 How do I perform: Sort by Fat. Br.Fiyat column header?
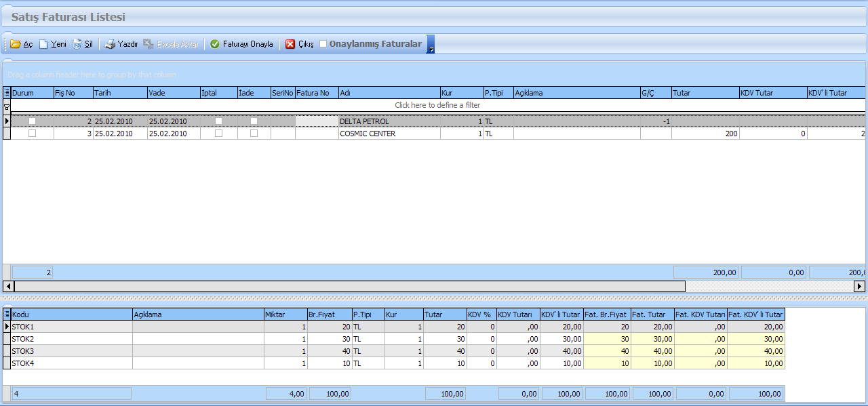[x=607, y=314]
